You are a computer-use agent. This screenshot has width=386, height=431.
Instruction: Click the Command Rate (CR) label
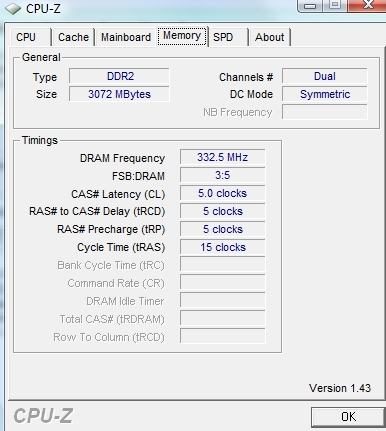pos(116,283)
